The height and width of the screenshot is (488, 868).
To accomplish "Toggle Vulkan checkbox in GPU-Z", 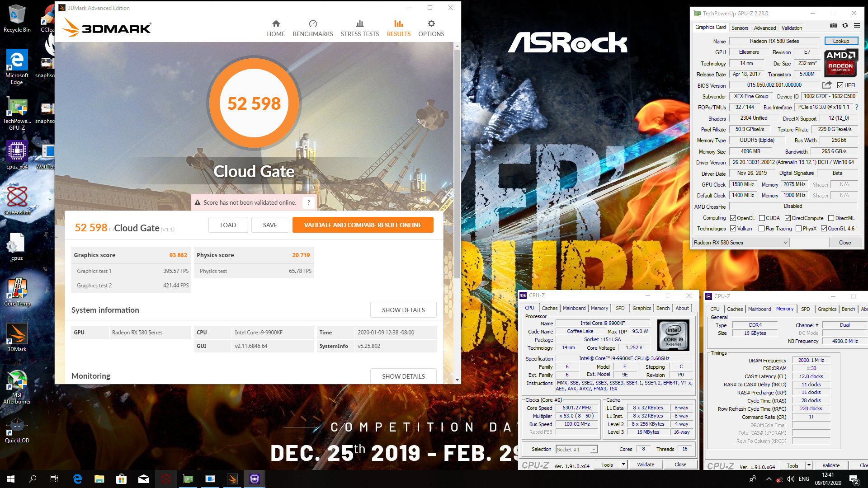I will click(x=733, y=229).
